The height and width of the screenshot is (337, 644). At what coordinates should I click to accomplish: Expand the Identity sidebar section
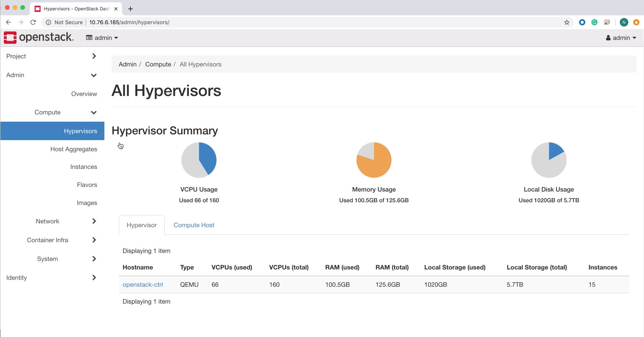coord(51,278)
